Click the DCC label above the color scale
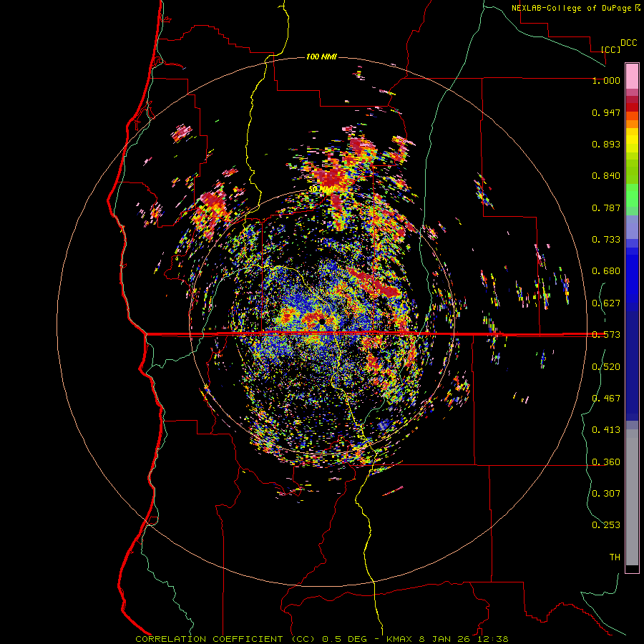 (628, 43)
